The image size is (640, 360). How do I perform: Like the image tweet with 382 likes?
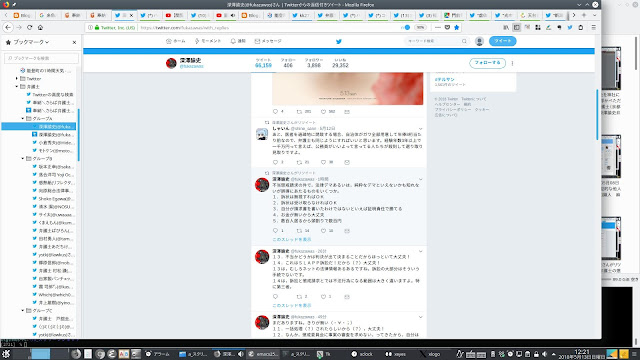323,111
